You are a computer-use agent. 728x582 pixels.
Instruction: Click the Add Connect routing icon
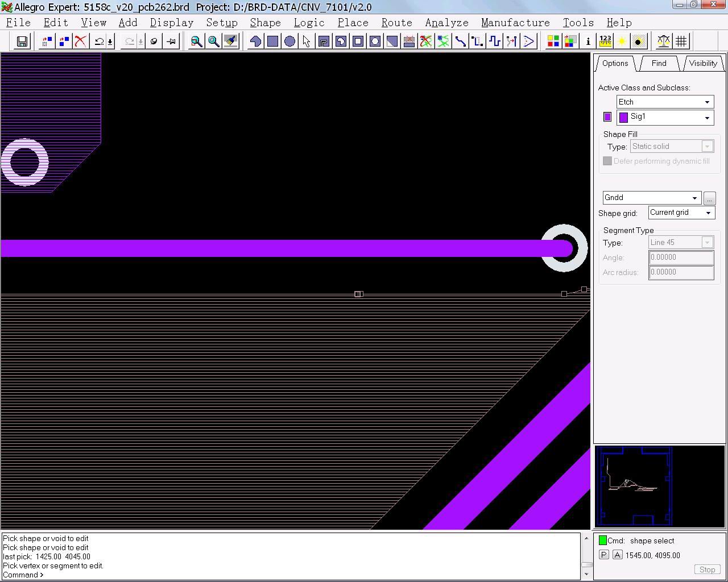[x=460, y=41]
